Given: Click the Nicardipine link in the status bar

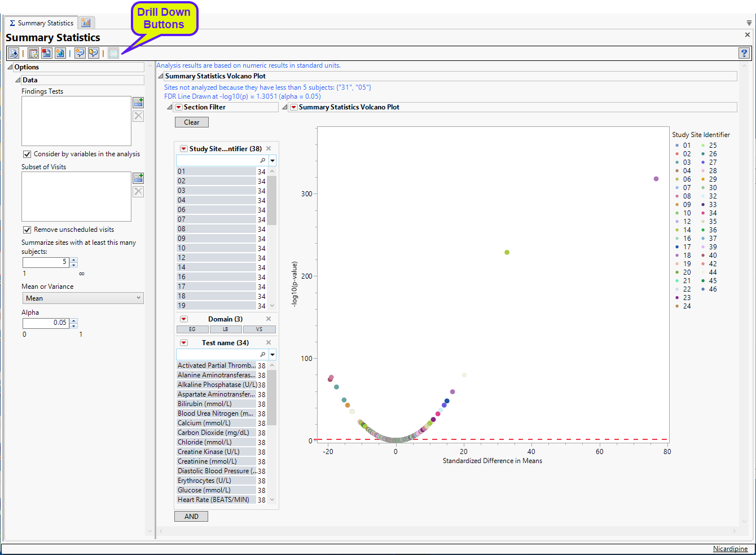Looking at the screenshot, I should coord(730,548).
